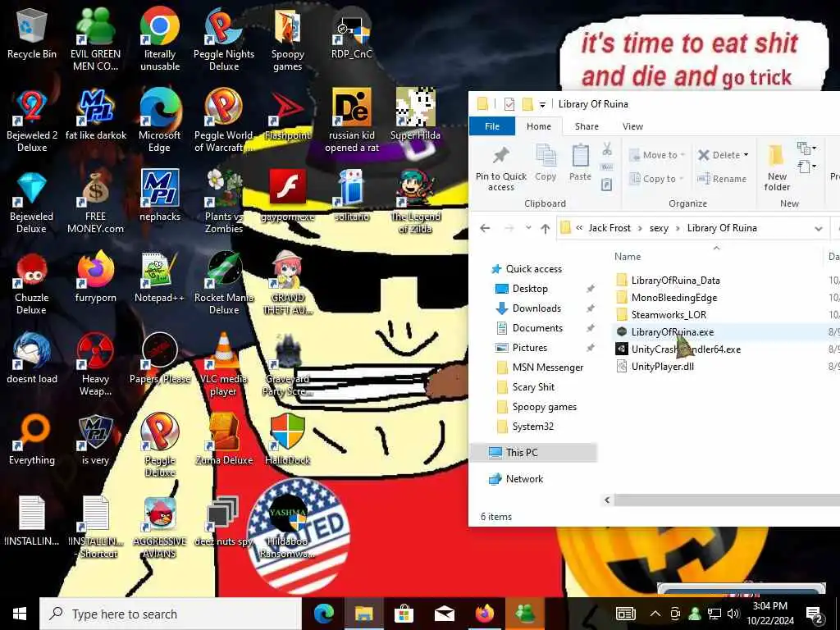Select the Zuma Deluxe desktop icon
Viewport: 840px width, 630px height.
pyautogui.click(x=224, y=441)
